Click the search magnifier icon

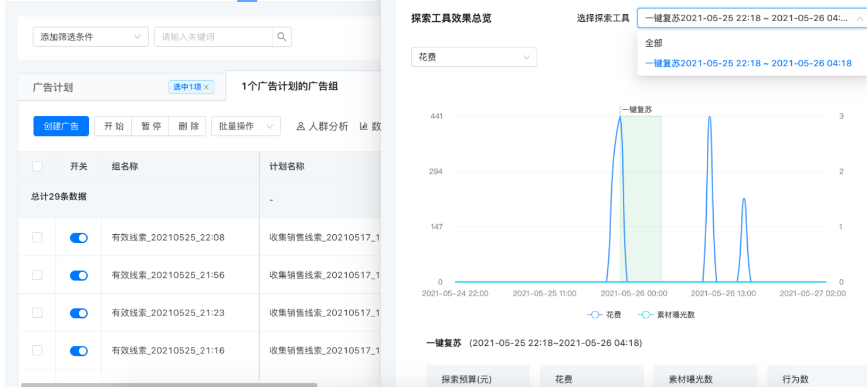[x=281, y=37]
